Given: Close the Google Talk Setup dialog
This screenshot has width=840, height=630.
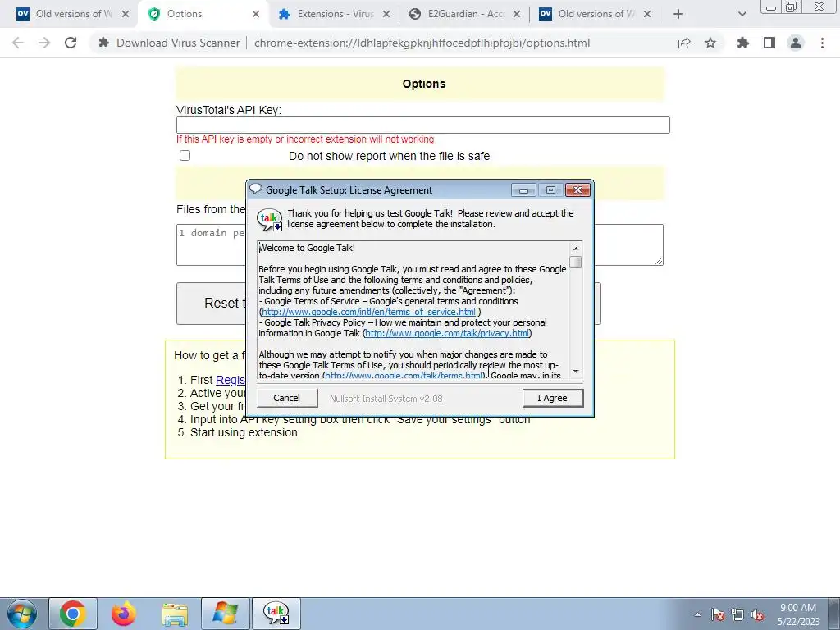Looking at the screenshot, I should point(577,189).
